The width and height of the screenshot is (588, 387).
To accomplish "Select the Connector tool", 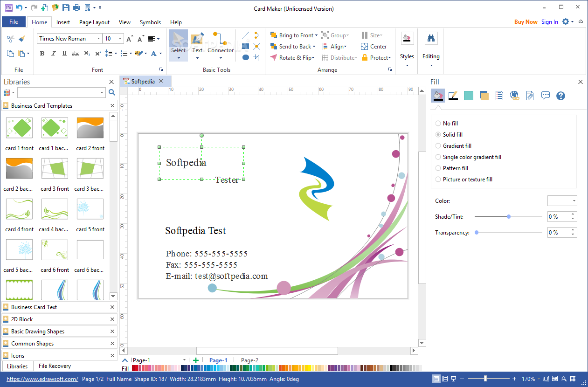I will click(221, 45).
